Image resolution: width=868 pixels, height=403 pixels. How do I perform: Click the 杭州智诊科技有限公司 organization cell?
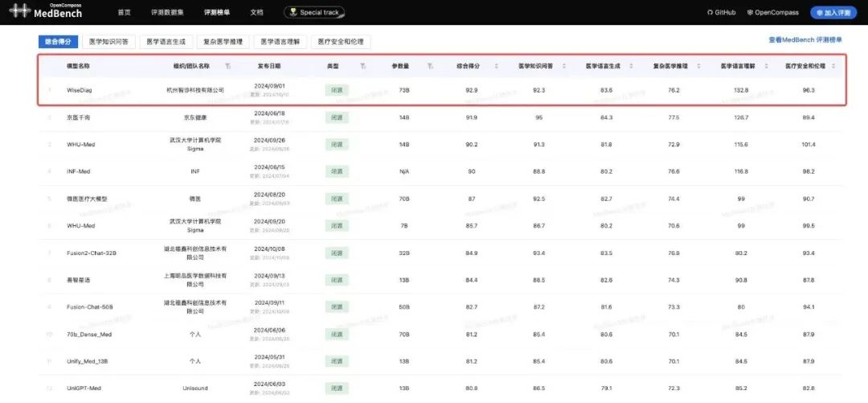coord(195,90)
